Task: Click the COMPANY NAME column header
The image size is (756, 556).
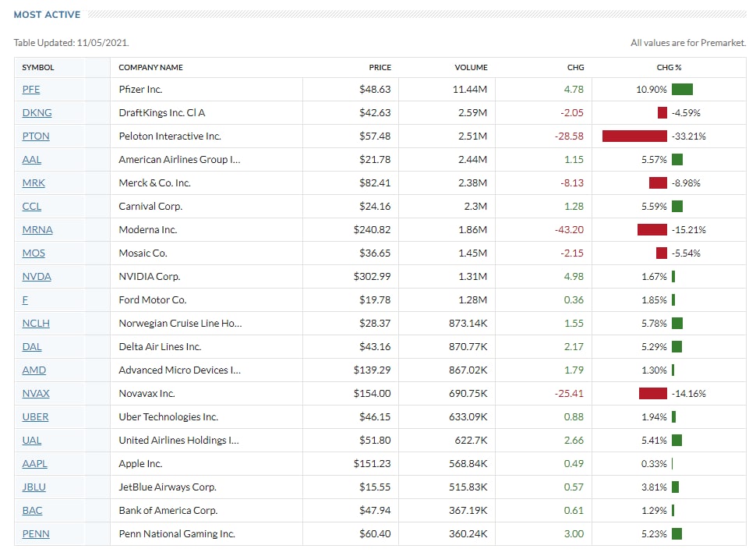Action: click(x=151, y=68)
